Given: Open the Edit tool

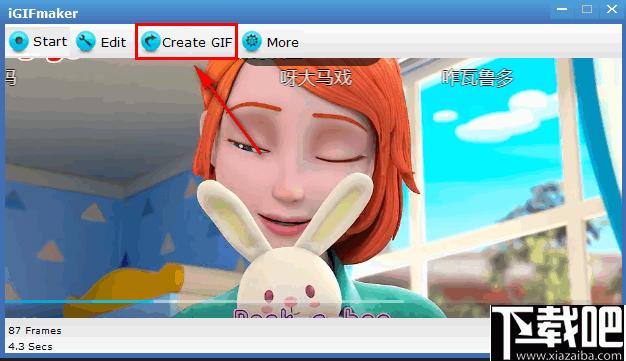Looking at the screenshot, I should [x=101, y=42].
